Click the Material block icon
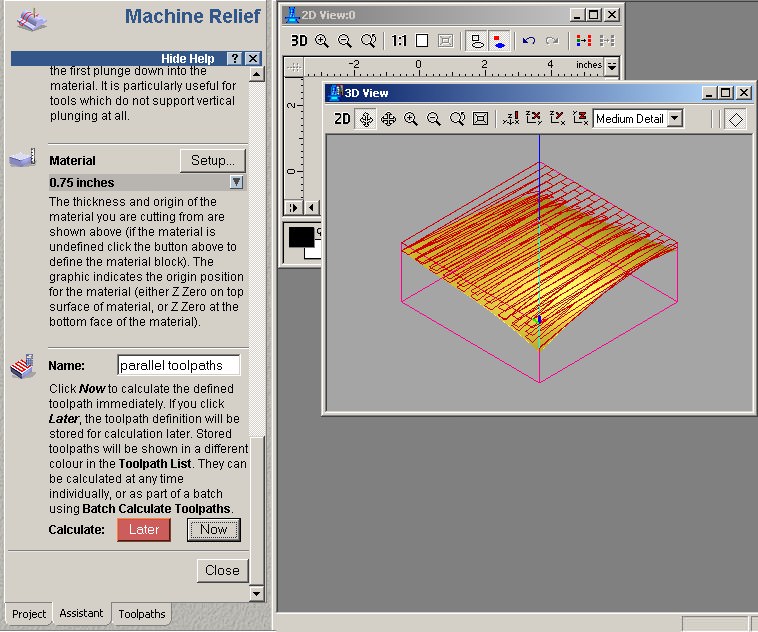 [23, 158]
